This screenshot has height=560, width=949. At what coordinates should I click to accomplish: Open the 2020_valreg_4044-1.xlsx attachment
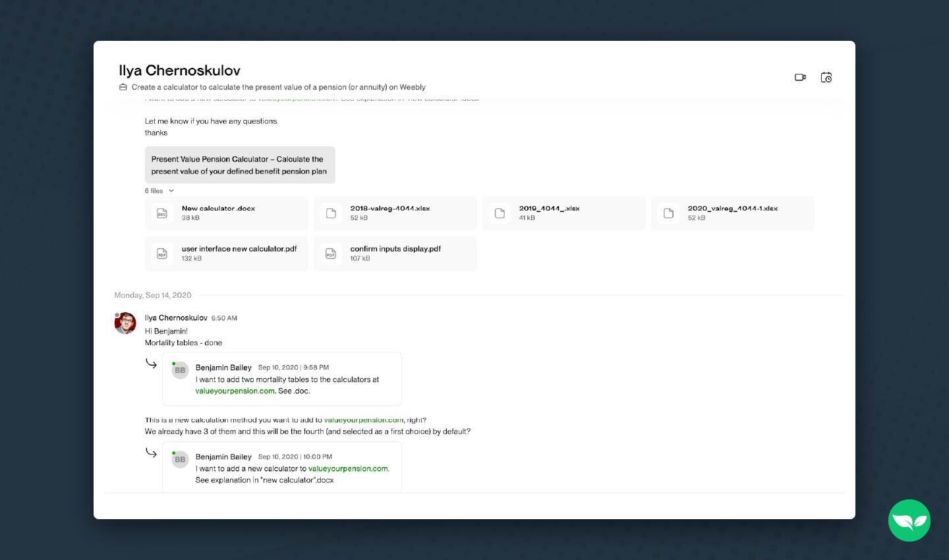coord(732,213)
